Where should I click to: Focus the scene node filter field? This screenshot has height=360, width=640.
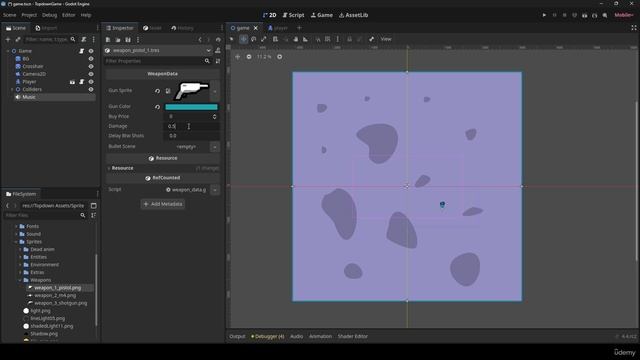pos(50,39)
